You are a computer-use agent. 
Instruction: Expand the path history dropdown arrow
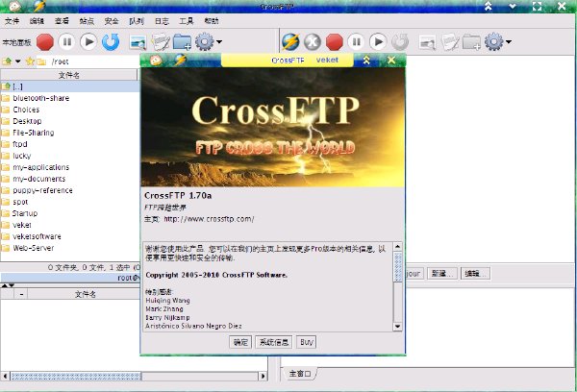17,61
